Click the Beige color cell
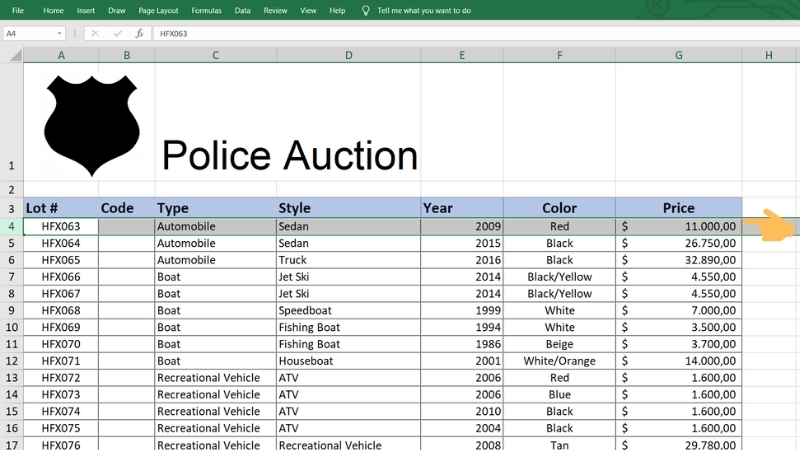Screen dimensions: 800x450 coord(559,344)
